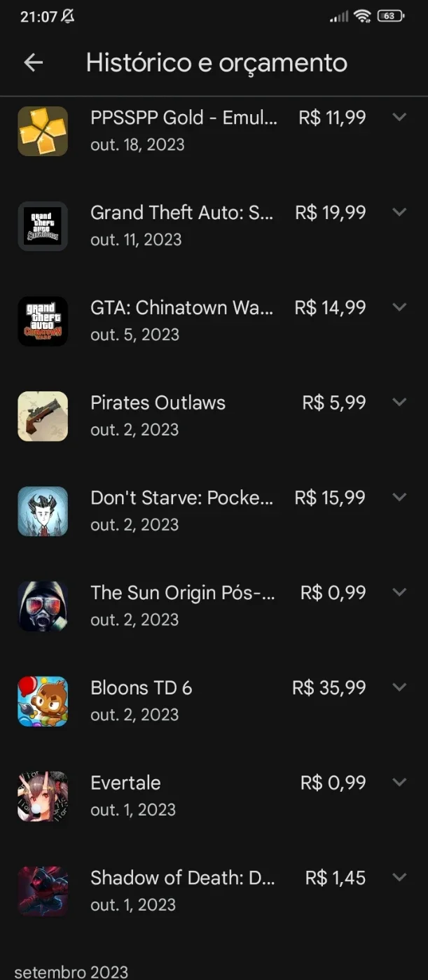The image size is (428, 980).
Task: Expand the Bloons TD 6 purchase chevron
Action: (399, 687)
